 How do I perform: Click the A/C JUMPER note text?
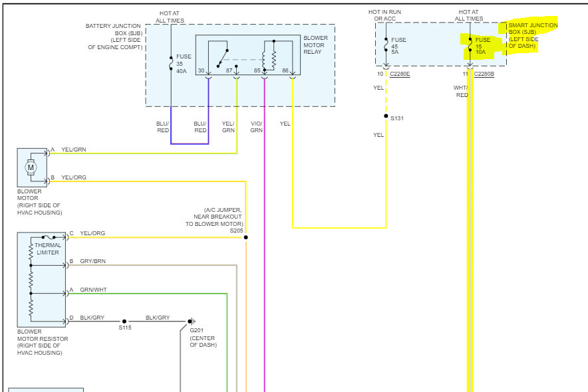click(214, 217)
